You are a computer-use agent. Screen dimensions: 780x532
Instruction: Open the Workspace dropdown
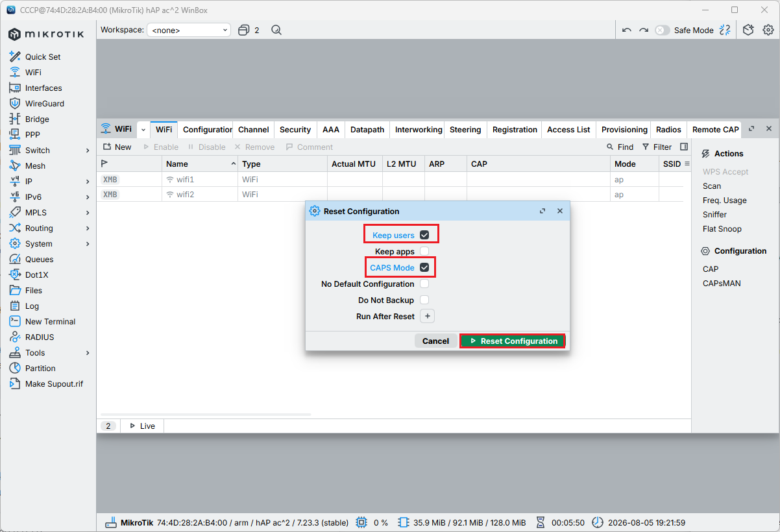tap(189, 30)
